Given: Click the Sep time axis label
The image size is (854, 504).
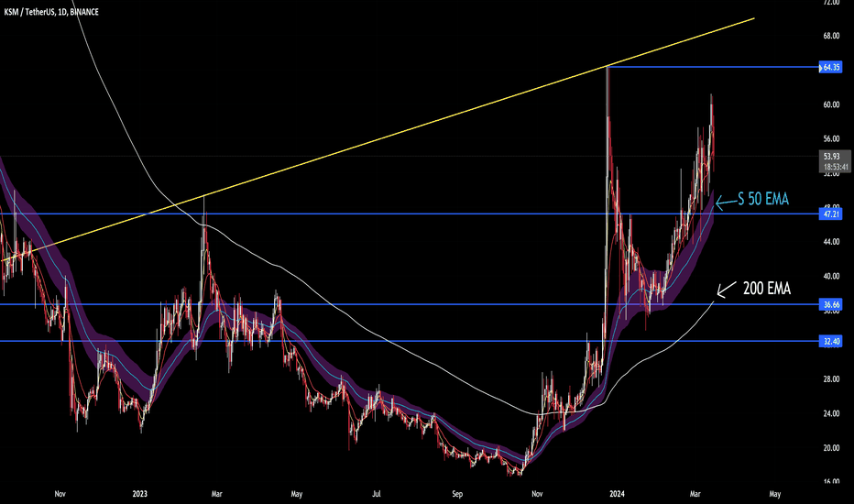Looking at the screenshot, I should coord(457,494).
